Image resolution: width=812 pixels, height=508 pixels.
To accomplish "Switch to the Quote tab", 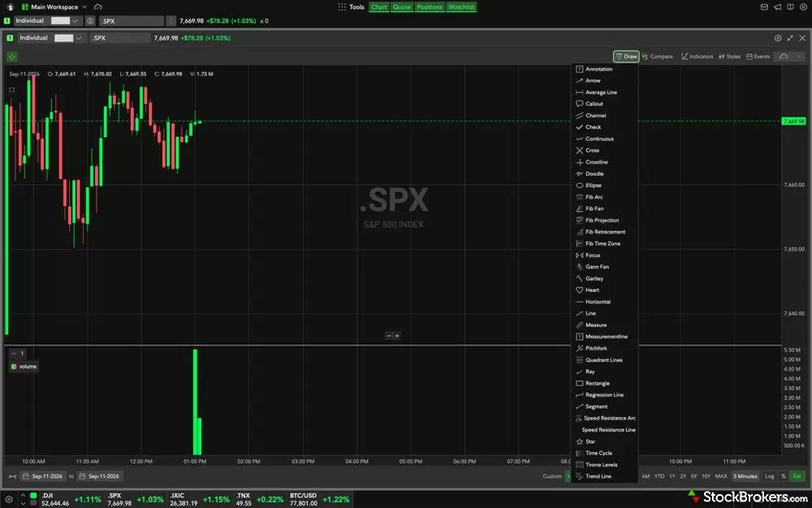I will (402, 7).
